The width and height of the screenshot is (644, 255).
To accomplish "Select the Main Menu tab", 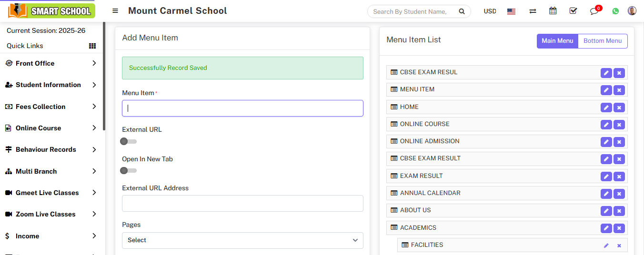I will [x=557, y=41].
